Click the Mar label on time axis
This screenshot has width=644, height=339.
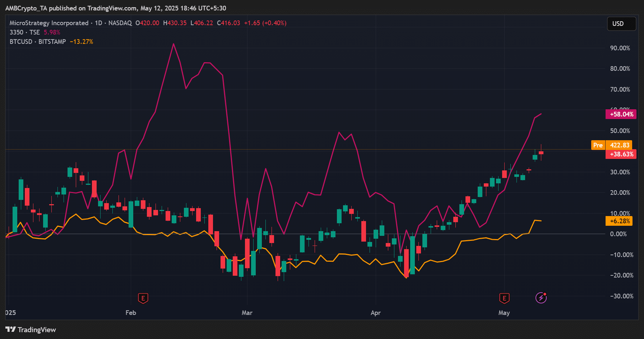(247, 313)
